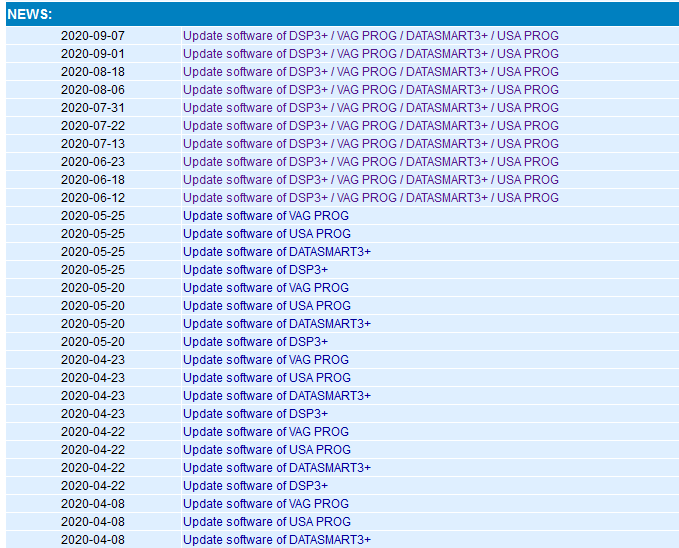Open the 2020-06-18 software update link
The height and width of the screenshot is (548, 679).
pyautogui.click(x=371, y=179)
